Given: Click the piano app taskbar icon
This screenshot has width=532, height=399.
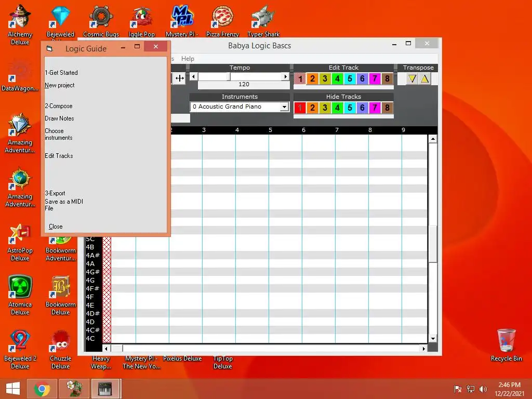Looking at the screenshot, I should (x=105, y=389).
